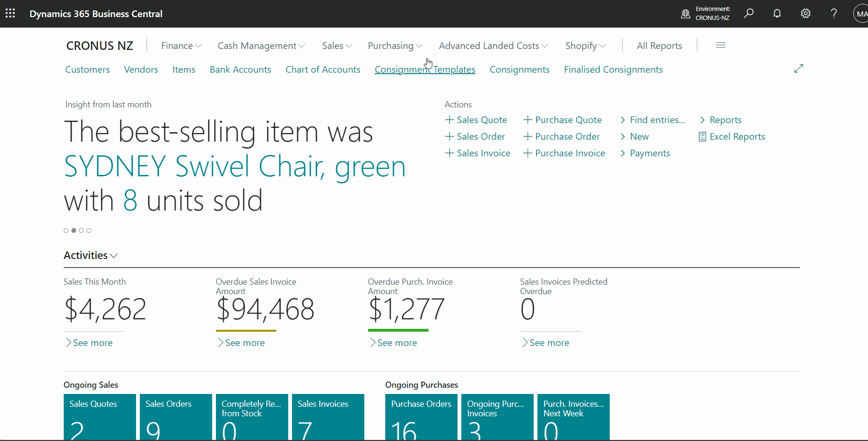Screen dimensions: 868x441
Task: Expand the Sales menu
Action: coord(337,46)
